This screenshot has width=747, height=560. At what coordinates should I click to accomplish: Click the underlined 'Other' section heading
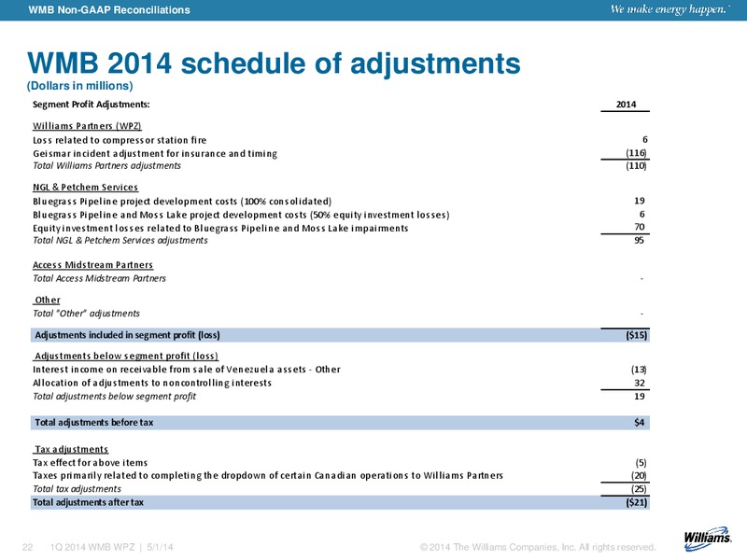(x=48, y=300)
